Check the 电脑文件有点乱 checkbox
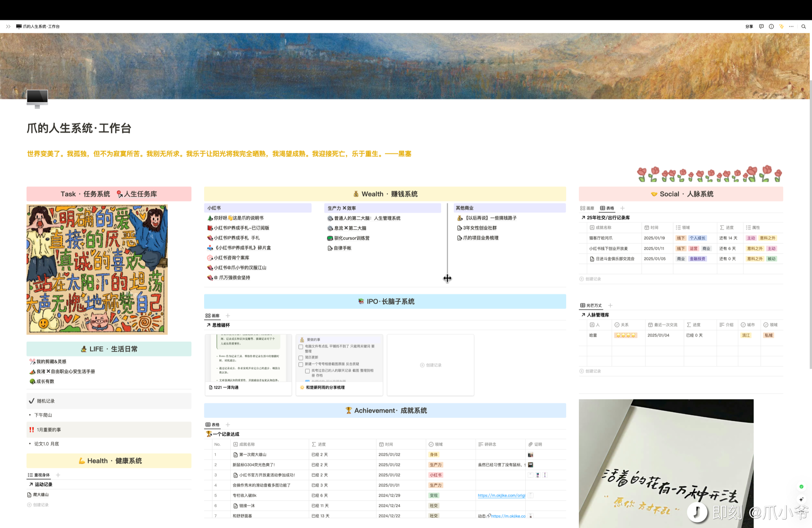This screenshot has width=812, height=528. (x=301, y=347)
